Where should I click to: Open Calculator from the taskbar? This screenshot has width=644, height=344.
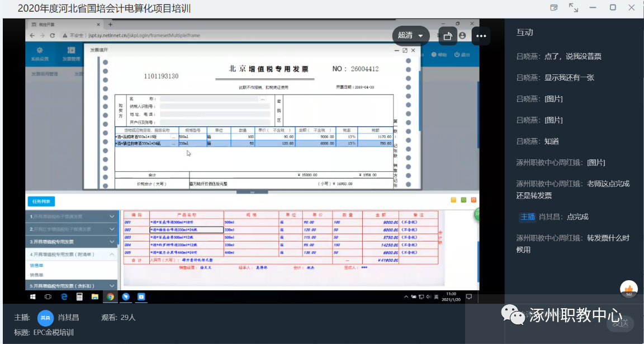pos(80,296)
